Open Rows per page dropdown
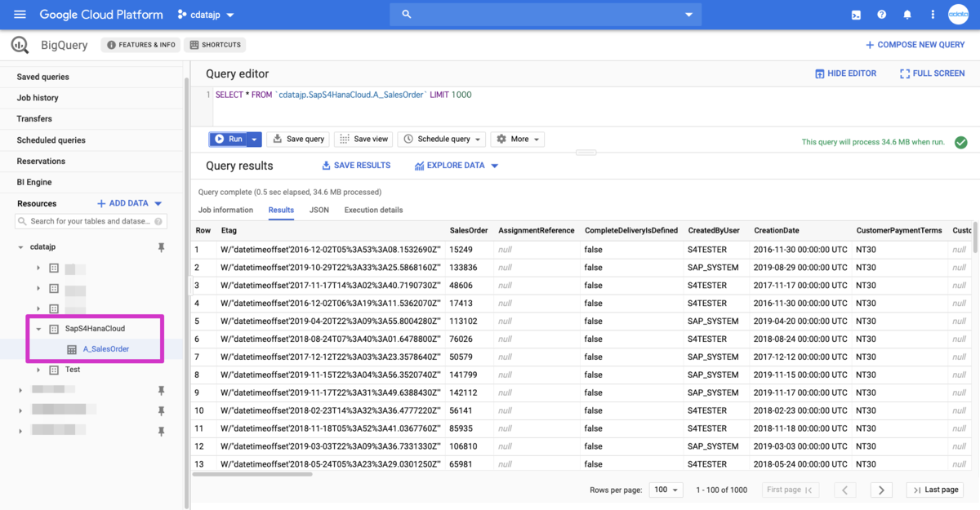Screen dimensions: 980x510 666,490
